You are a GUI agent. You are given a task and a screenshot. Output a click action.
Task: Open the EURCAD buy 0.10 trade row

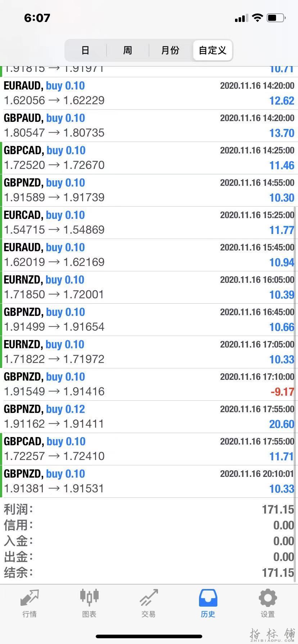pos(149,222)
